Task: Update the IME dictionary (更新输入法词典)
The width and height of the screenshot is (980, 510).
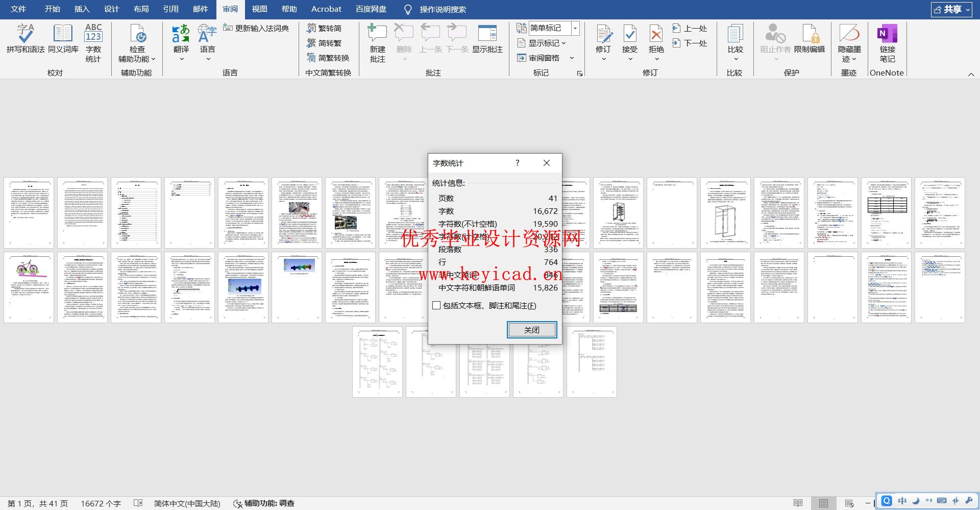Action: coord(256,28)
